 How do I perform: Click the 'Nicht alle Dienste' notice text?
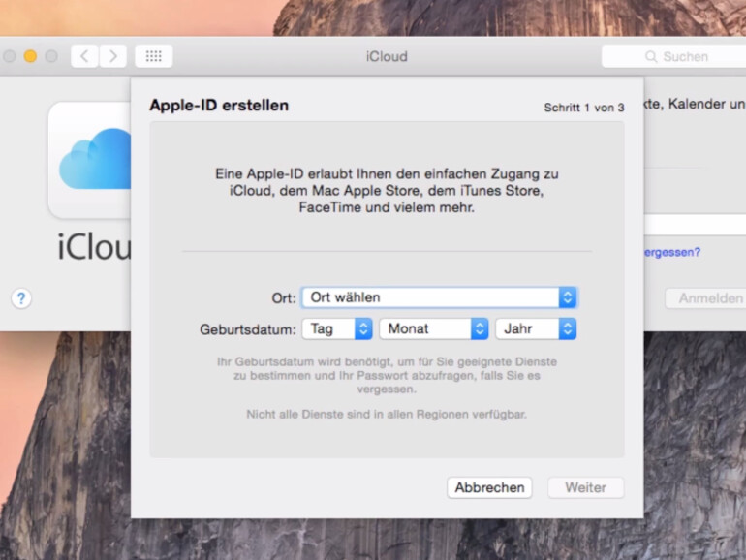[387, 415]
